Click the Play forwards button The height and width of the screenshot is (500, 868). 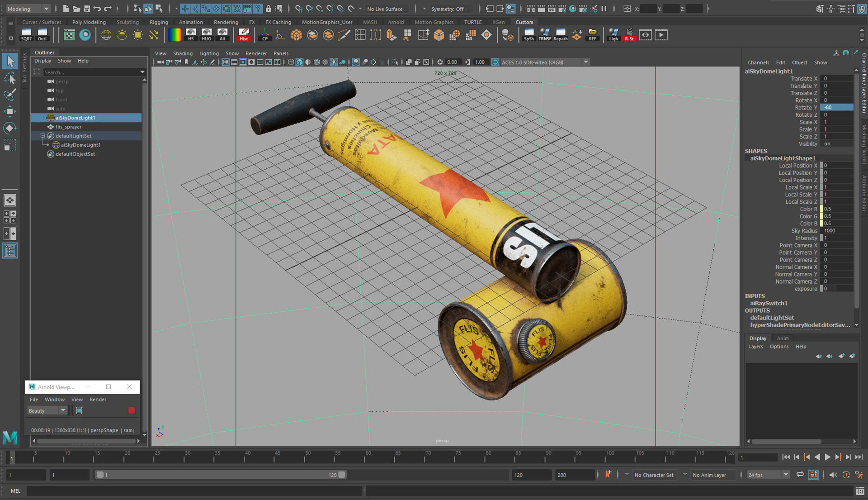click(827, 457)
